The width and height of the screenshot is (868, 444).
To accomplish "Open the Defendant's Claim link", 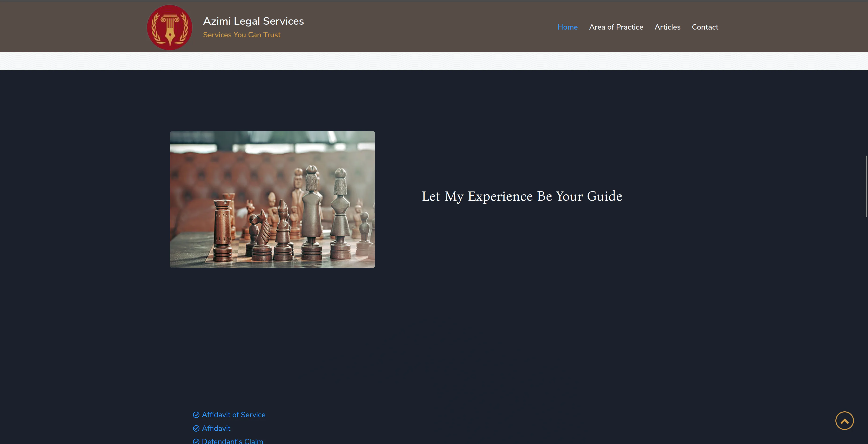I will 232,441.
